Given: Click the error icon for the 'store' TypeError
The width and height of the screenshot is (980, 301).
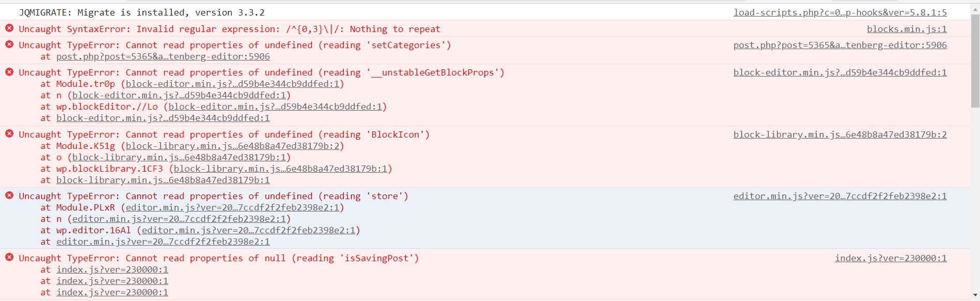Looking at the screenshot, I should click(9, 195).
